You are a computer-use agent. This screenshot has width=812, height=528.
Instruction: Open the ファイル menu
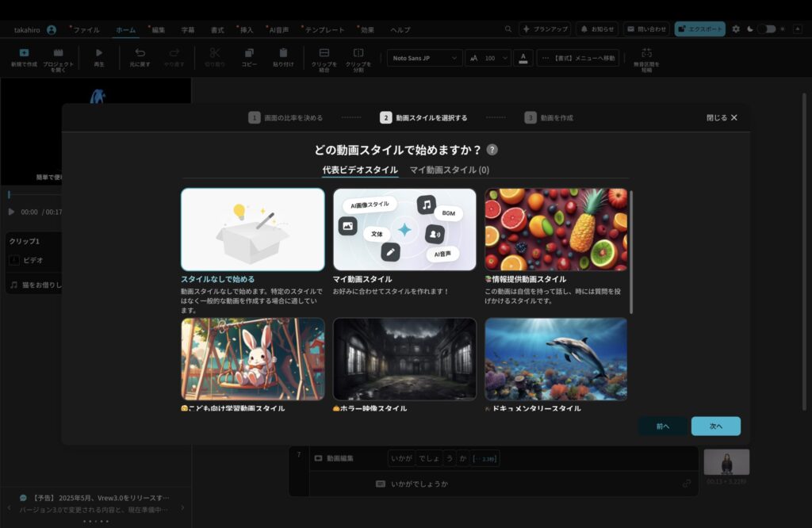click(86, 30)
